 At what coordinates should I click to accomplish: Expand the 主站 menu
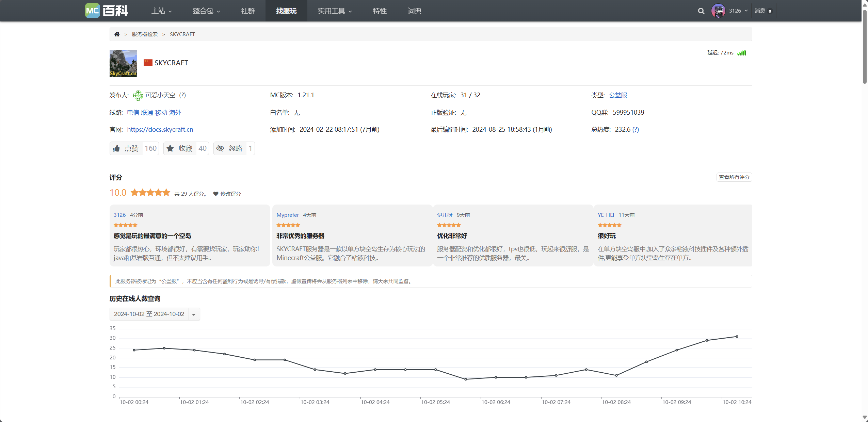click(x=161, y=11)
